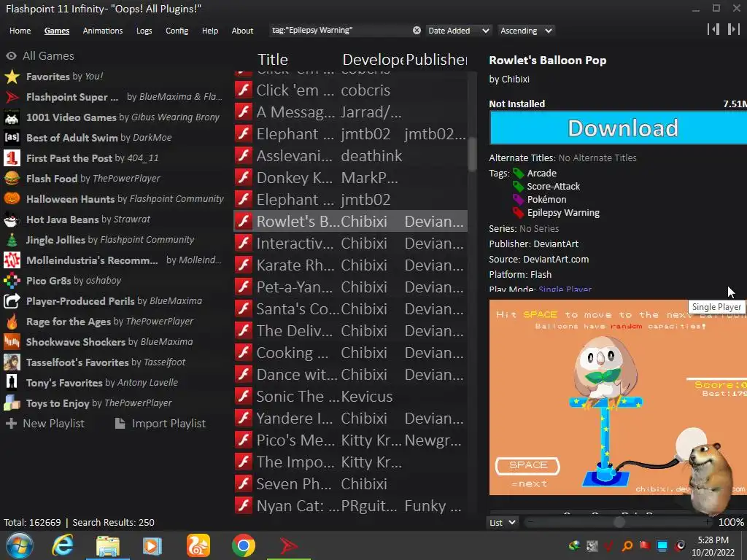Select Tony's Favorites silhouette icon
The width and height of the screenshot is (747, 560).
(x=12, y=383)
